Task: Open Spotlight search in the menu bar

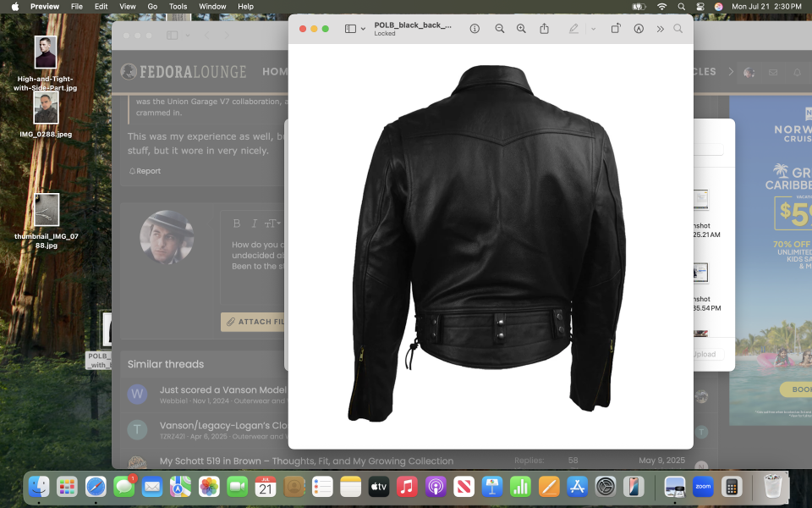Action: tap(682, 6)
